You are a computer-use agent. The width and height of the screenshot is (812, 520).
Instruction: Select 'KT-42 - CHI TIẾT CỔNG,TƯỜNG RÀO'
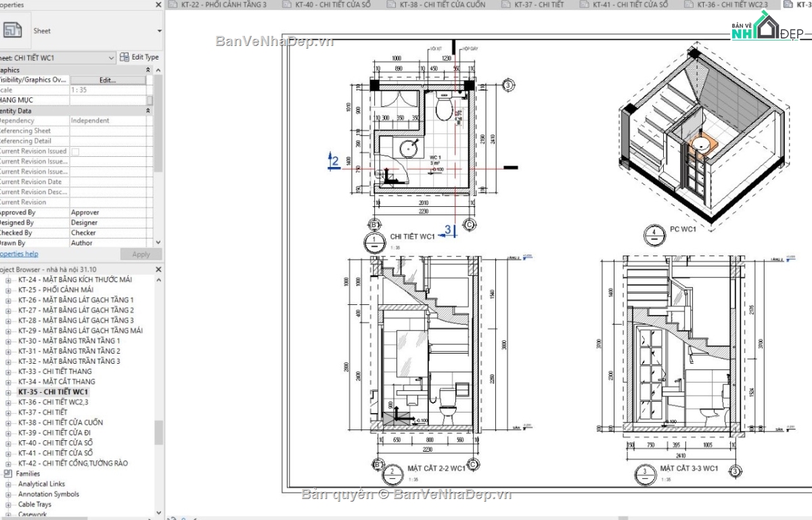(x=73, y=463)
